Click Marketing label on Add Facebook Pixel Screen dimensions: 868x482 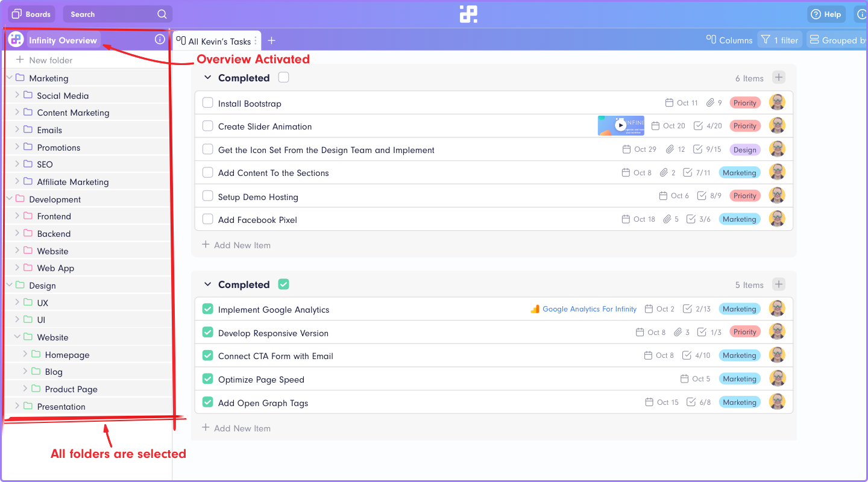pos(740,219)
